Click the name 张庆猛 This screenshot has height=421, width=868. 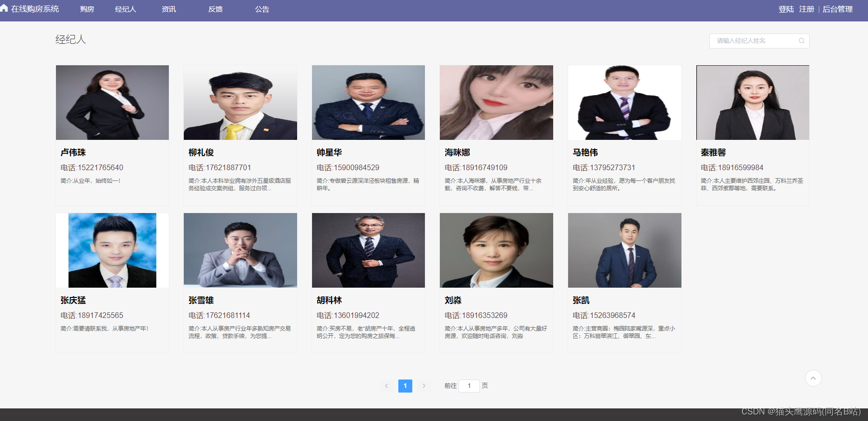click(73, 300)
